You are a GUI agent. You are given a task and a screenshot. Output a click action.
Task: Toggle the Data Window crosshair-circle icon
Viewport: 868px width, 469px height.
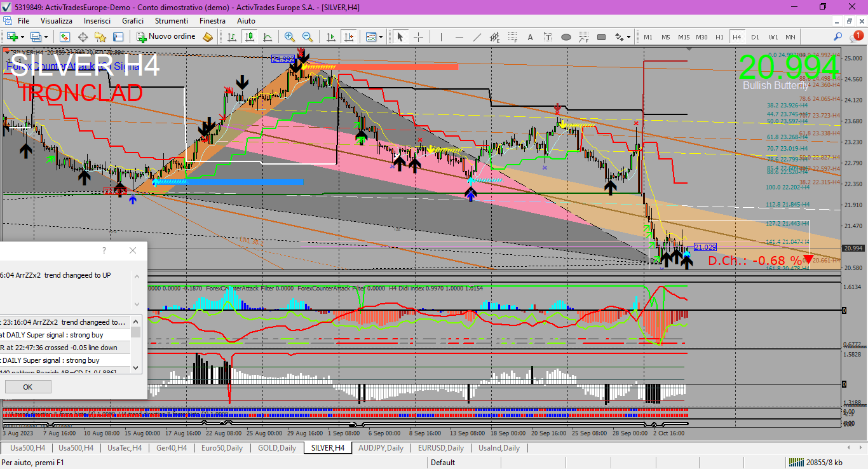83,37
